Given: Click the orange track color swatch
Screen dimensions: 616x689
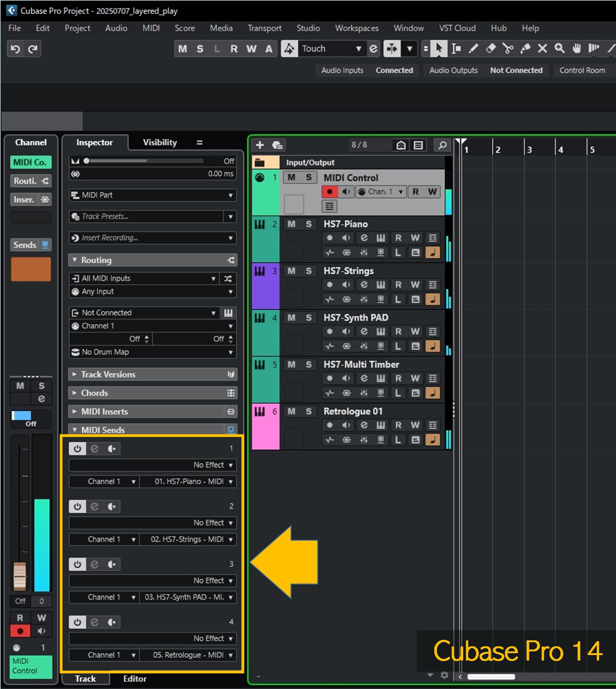Looking at the screenshot, I should point(31,269).
